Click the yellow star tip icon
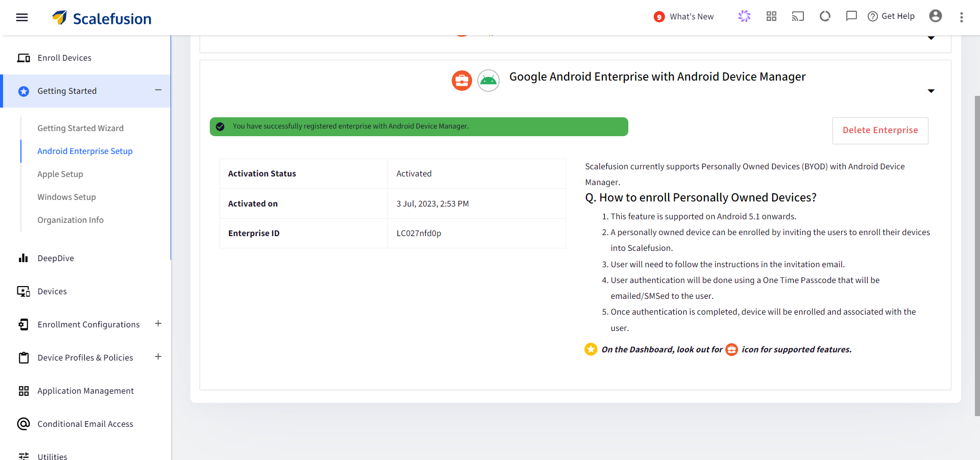 [591, 349]
